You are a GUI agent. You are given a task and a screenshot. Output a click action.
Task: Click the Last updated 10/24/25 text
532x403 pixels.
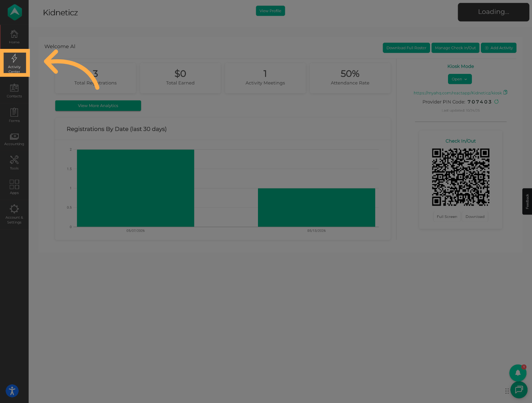[x=461, y=110]
